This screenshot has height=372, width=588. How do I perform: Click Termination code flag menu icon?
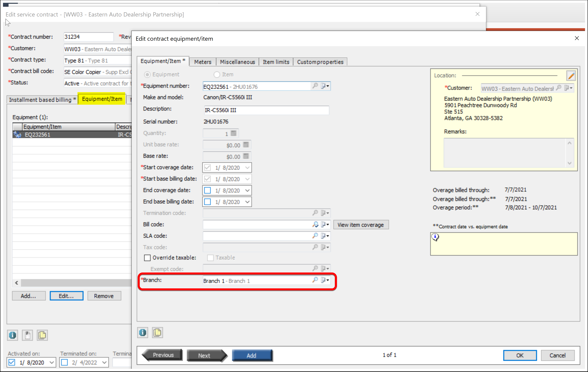[x=325, y=213]
